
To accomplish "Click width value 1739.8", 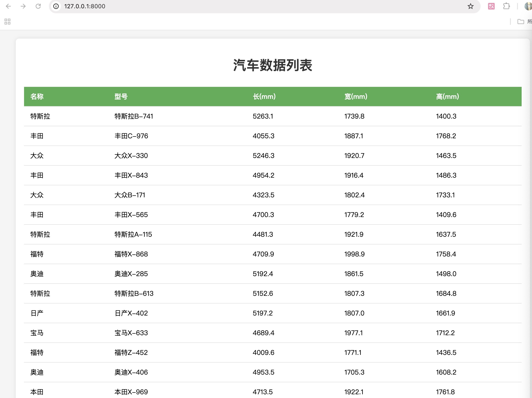I will click(x=354, y=116).
